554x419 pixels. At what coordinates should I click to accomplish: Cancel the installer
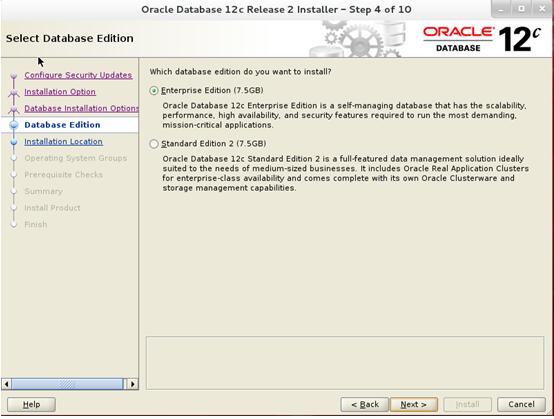pyautogui.click(x=521, y=405)
